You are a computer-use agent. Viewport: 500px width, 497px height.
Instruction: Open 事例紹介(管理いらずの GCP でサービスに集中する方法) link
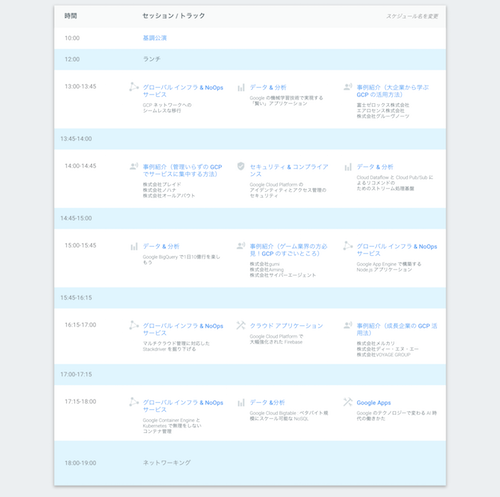point(182,170)
